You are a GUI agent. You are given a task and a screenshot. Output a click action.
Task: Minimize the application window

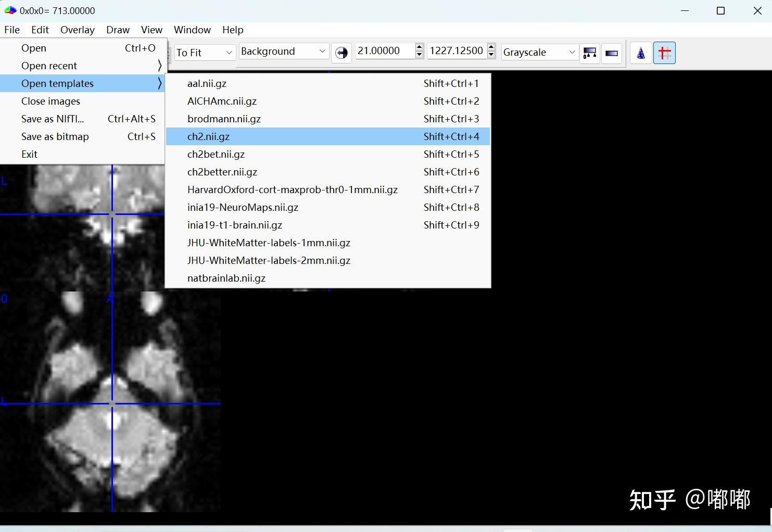tap(685, 10)
